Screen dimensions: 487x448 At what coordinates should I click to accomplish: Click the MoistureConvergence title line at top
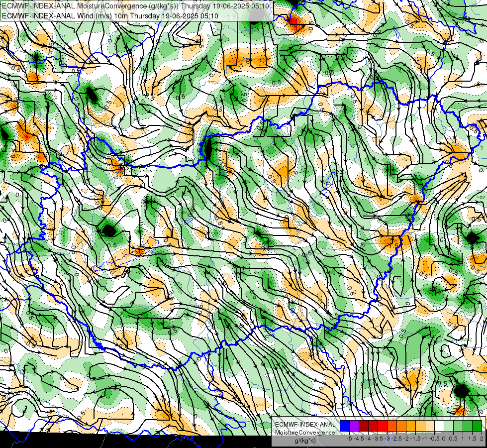pos(135,6)
